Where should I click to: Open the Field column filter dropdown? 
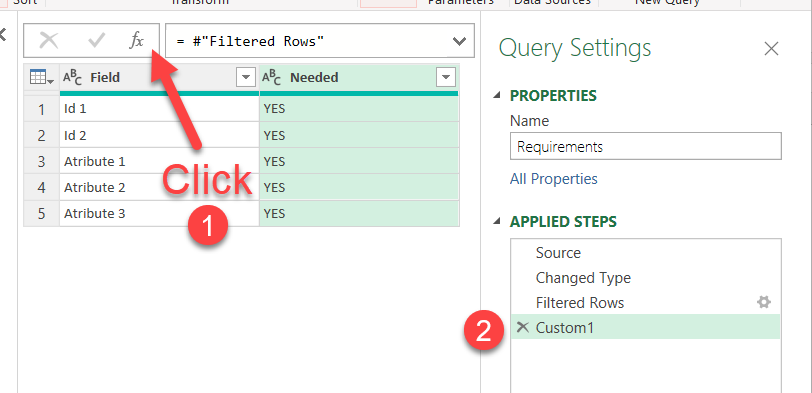click(x=246, y=78)
